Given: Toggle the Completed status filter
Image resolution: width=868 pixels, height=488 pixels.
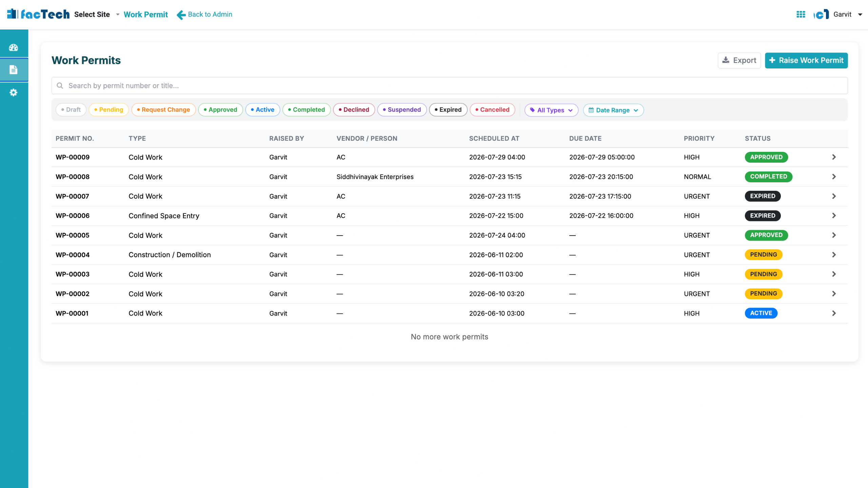Looking at the screenshot, I should point(307,109).
